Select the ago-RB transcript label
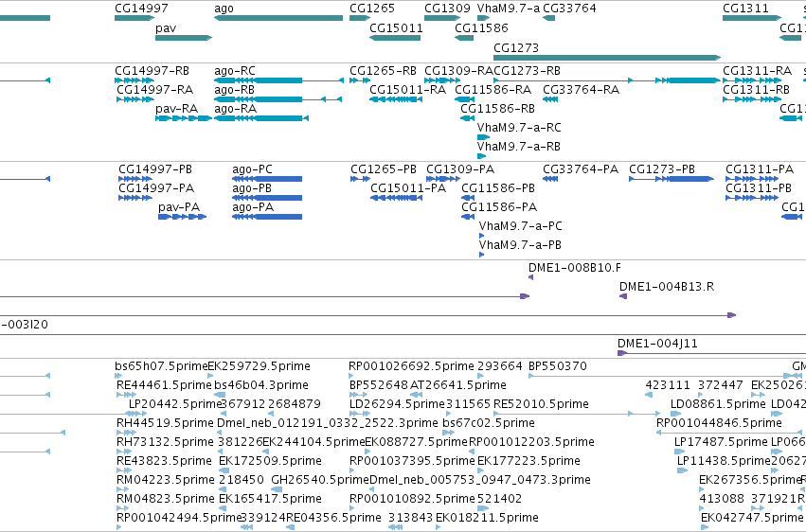The height and width of the screenshot is (532, 806). (x=234, y=90)
